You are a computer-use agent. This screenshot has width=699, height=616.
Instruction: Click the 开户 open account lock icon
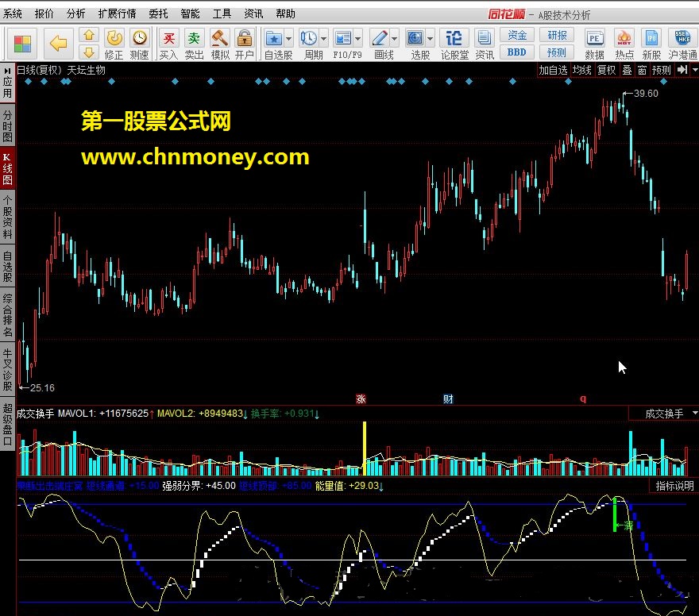[x=245, y=38]
